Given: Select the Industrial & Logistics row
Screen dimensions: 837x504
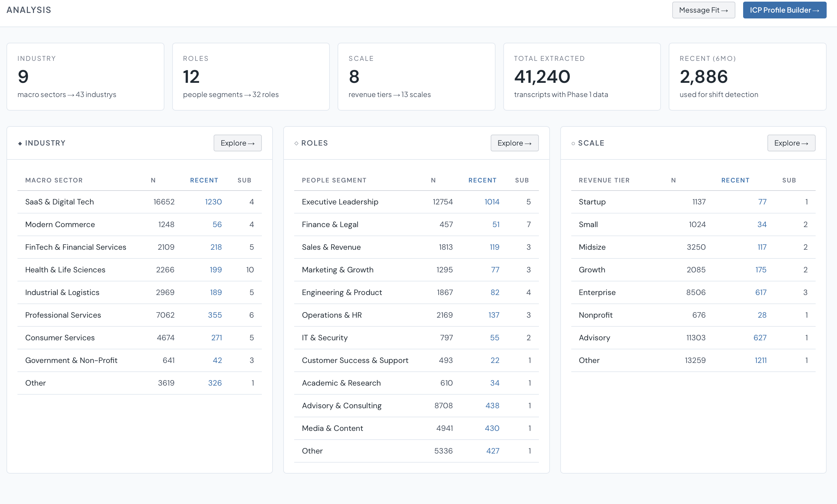Looking at the screenshot, I should click(x=139, y=292).
